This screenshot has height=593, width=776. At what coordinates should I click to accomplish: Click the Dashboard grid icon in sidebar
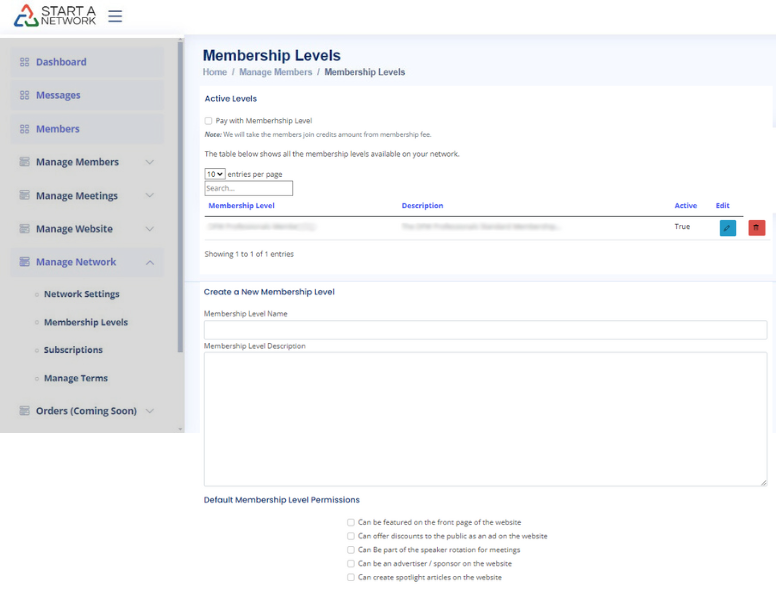25,62
